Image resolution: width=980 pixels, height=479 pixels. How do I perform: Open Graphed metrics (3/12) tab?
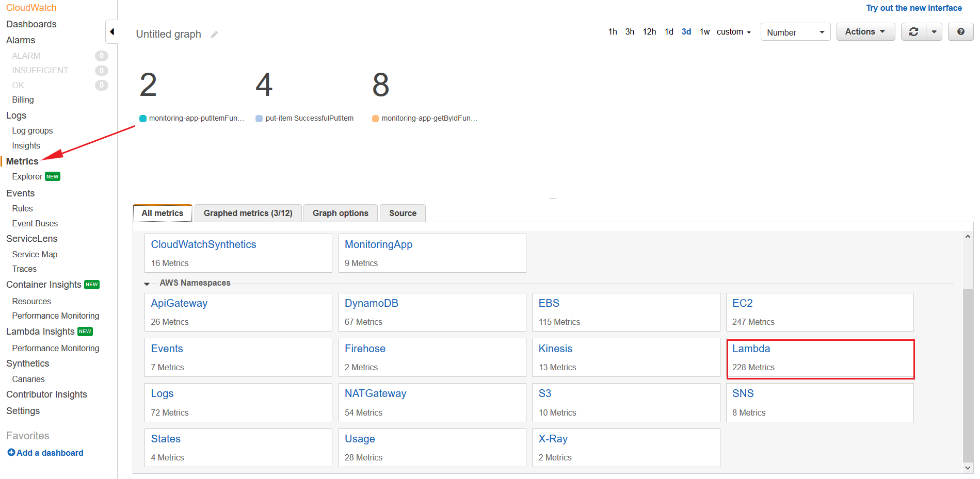(248, 213)
